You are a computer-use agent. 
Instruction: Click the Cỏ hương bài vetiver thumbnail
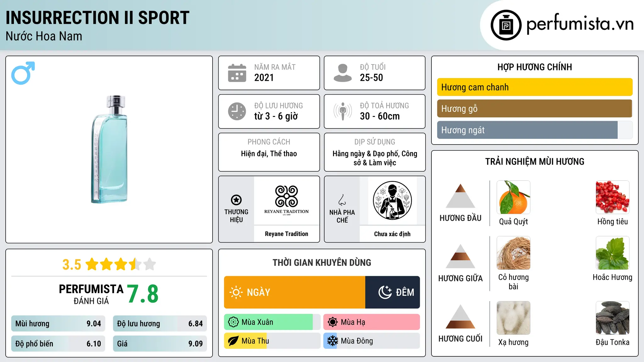[514, 253]
